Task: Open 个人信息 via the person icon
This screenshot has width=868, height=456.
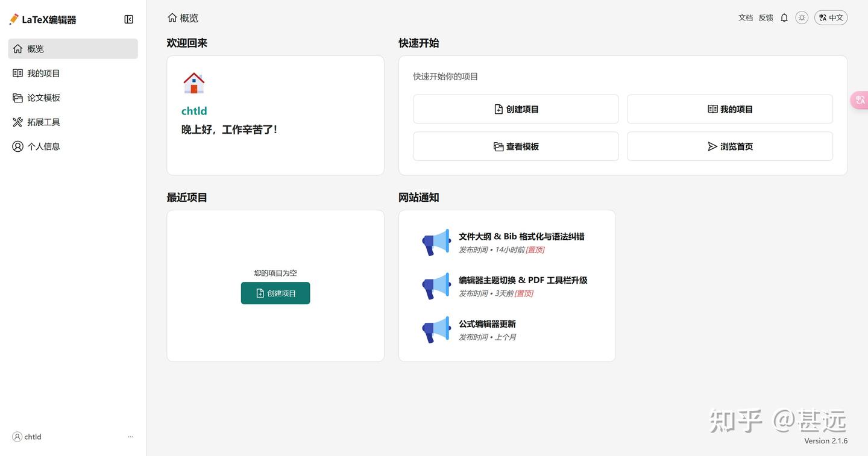Action: [17, 146]
